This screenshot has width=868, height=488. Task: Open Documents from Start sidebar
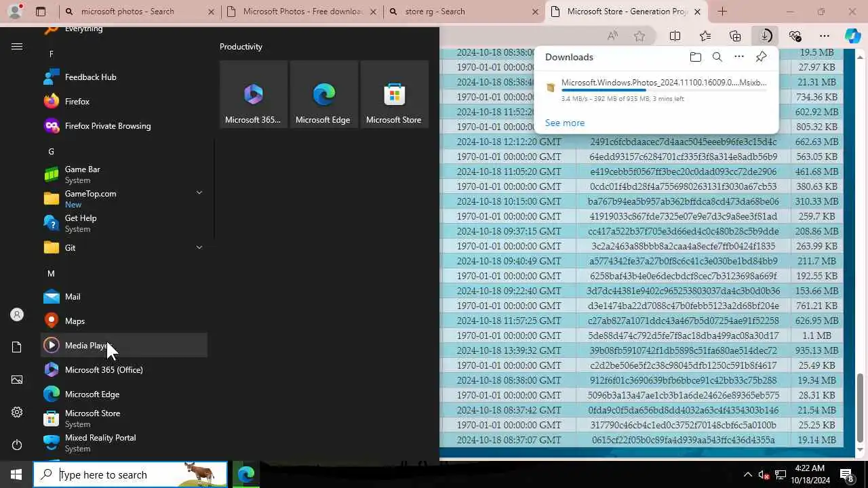pyautogui.click(x=17, y=347)
